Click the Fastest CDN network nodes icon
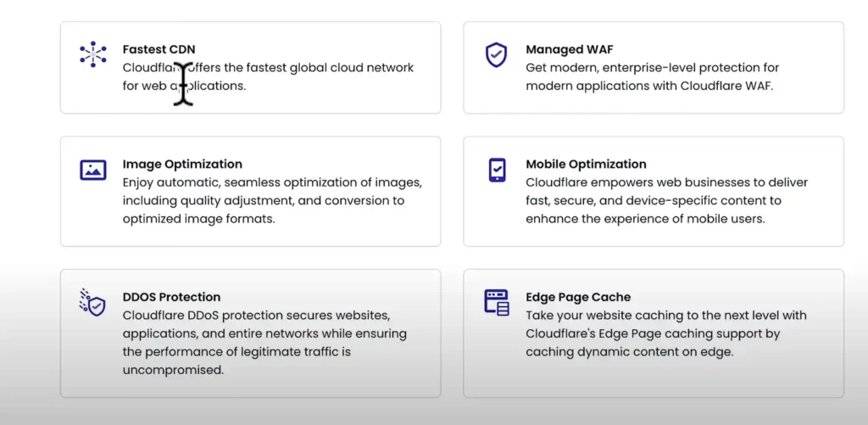Image resolution: width=868 pixels, height=425 pixels. pos(92,54)
